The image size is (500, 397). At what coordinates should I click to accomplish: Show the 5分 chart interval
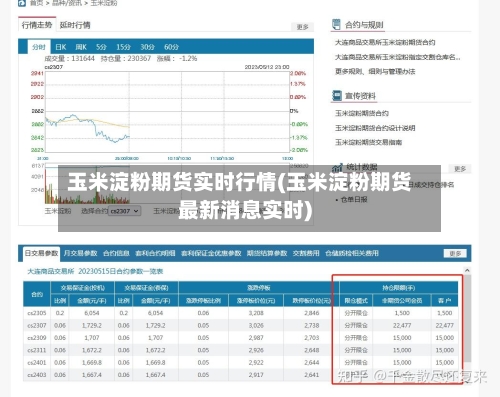point(101,47)
